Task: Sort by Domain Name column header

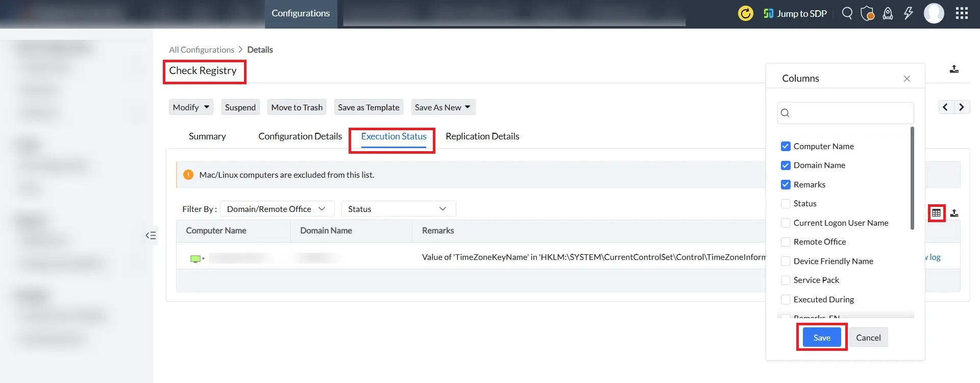Action: tap(326, 231)
